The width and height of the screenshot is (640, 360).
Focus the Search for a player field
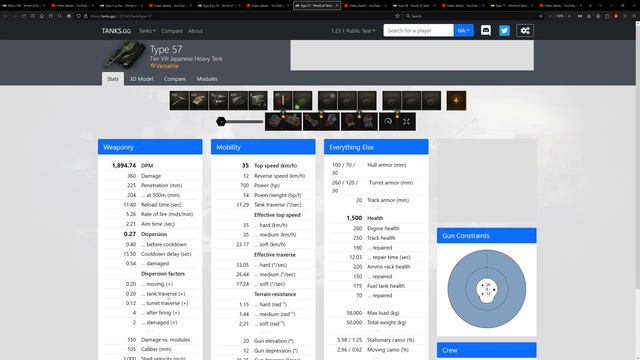(418, 31)
